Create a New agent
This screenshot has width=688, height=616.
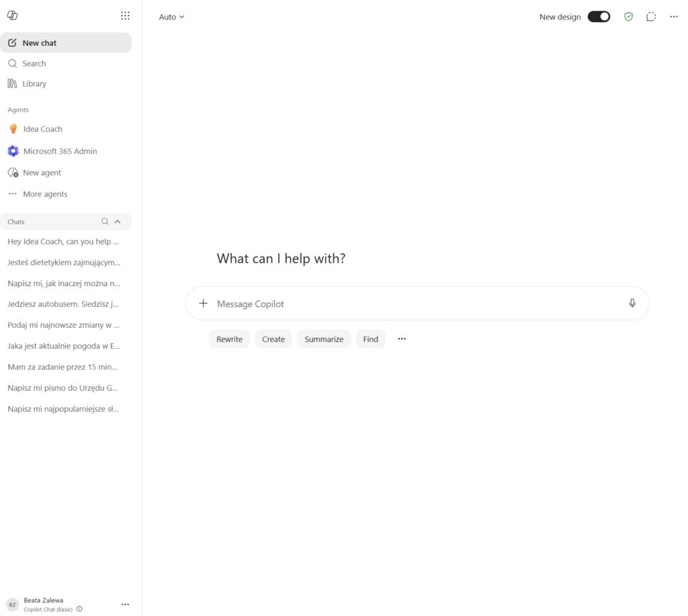[66, 173]
